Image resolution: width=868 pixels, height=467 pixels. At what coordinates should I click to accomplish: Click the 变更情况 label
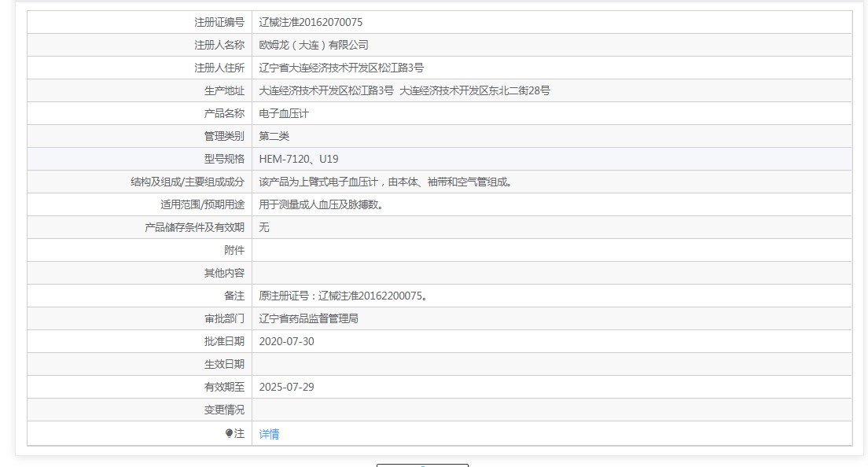click(224, 410)
